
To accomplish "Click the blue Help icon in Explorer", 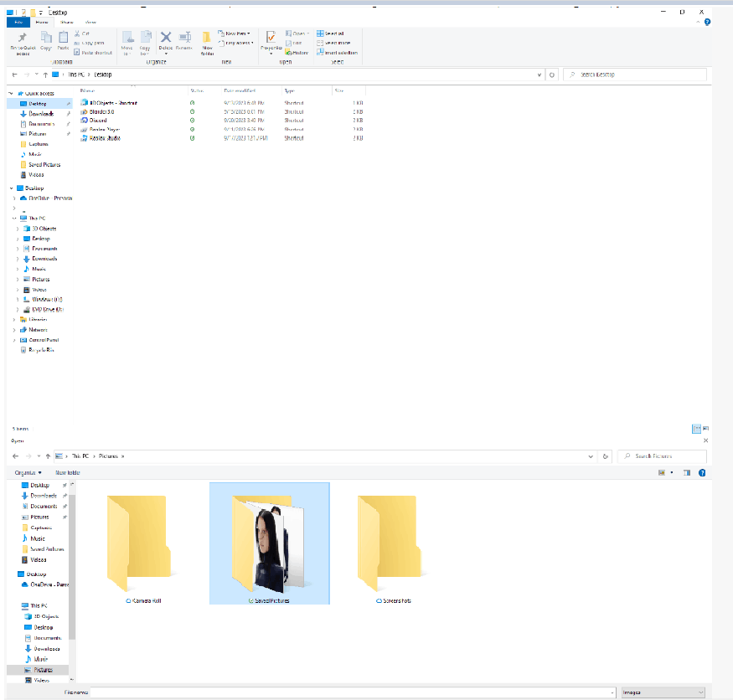I will coord(707,22).
